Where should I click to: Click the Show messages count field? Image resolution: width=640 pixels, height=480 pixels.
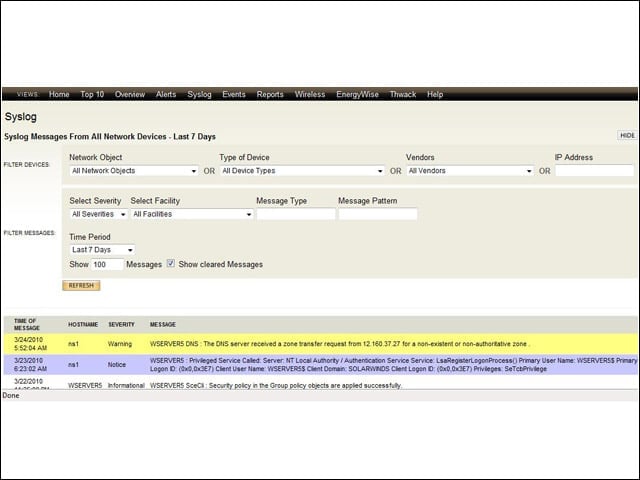pyautogui.click(x=107, y=264)
